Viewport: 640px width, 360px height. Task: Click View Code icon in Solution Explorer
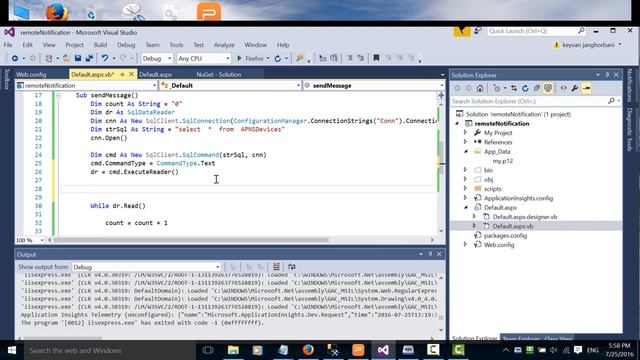point(563,88)
